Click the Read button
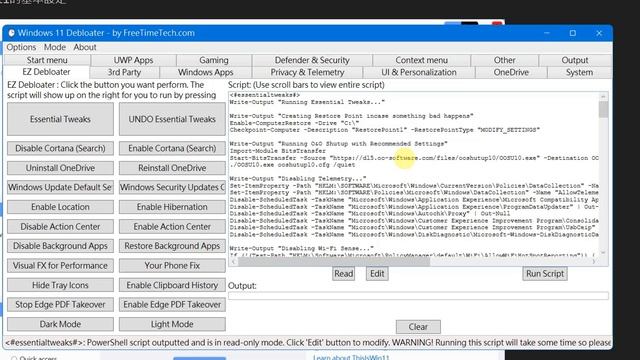640x360 pixels. click(x=344, y=273)
